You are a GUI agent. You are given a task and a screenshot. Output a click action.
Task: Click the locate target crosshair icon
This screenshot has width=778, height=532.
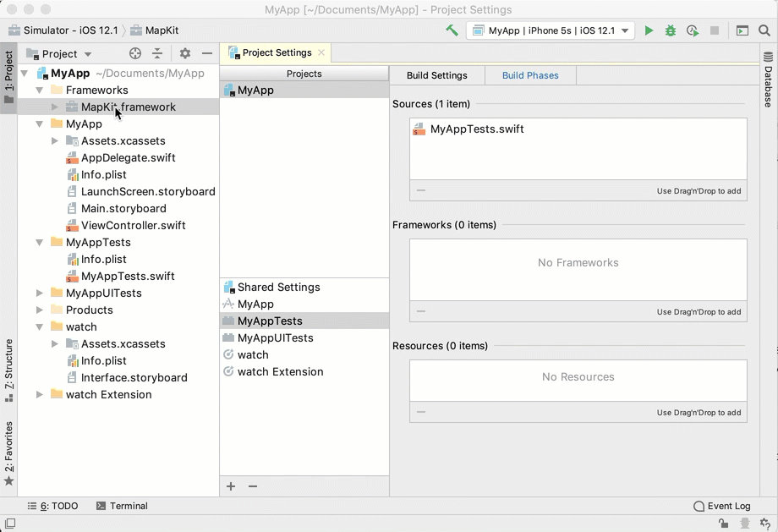pyautogui.click(x=135, y=53)
